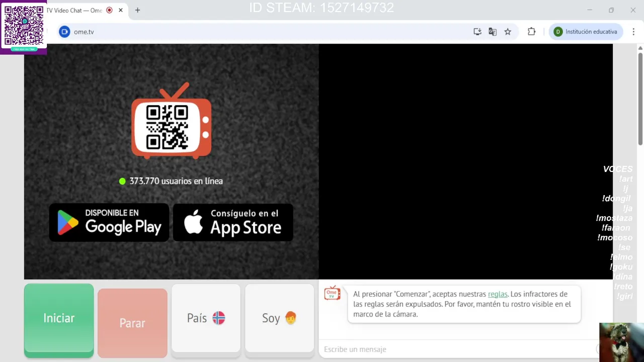The image size is (644, 362).
Task: Click the Parar button
Action: click(132, 323)
